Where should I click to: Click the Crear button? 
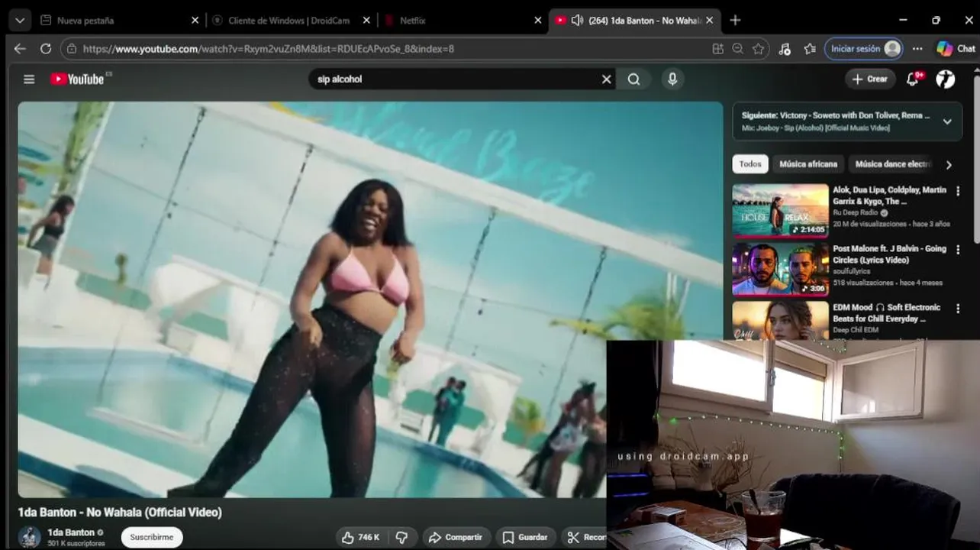pyautogui.click(x=870, y=79)
